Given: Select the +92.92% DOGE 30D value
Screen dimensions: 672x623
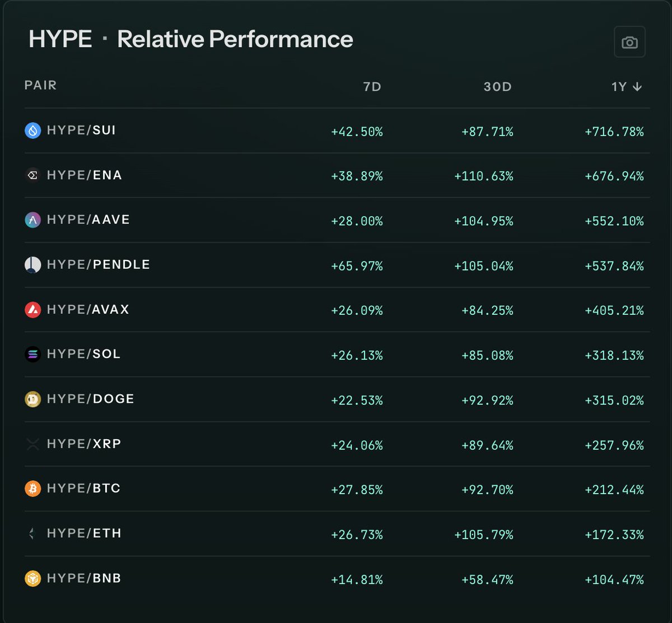Looking at the screenshot, I should pos(487,400).
